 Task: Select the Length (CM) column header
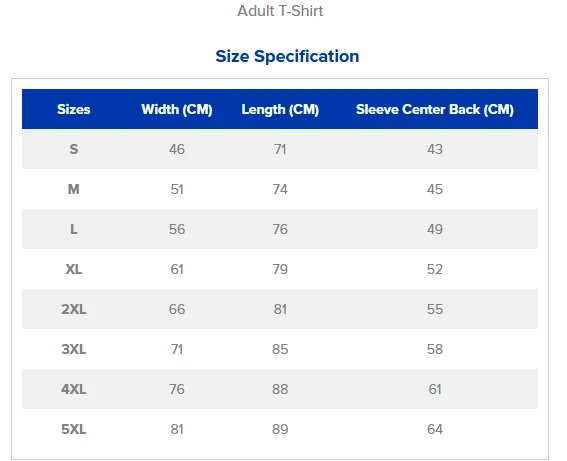click(x=280, y=109)
